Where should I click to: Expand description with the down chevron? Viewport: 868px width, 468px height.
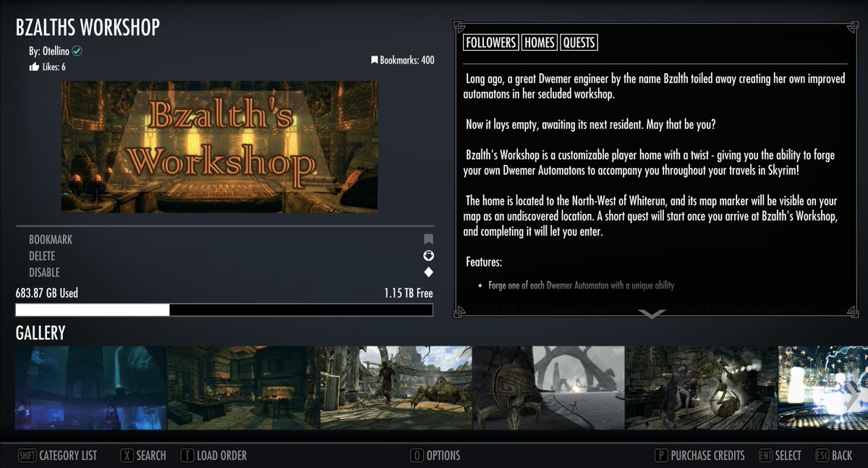click(652, 315)
